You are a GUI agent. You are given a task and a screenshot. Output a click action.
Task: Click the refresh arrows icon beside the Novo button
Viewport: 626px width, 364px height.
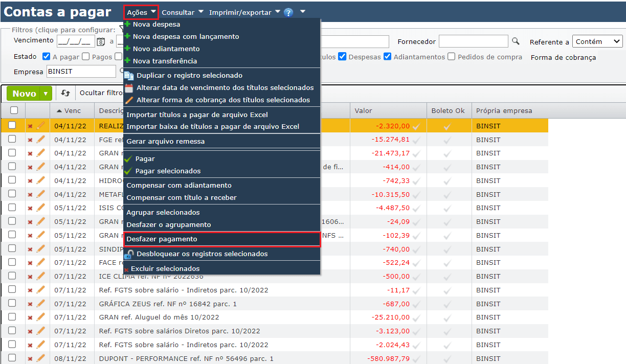[x=65, y=93]
